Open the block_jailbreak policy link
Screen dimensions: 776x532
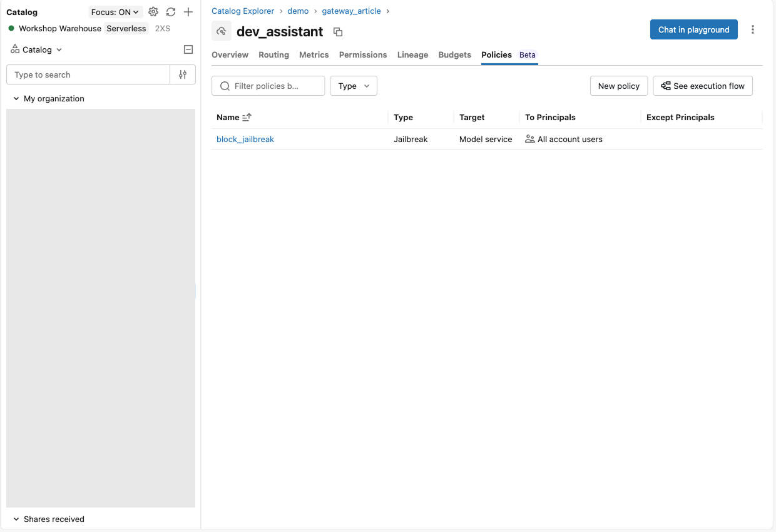[x=245, y=139]
